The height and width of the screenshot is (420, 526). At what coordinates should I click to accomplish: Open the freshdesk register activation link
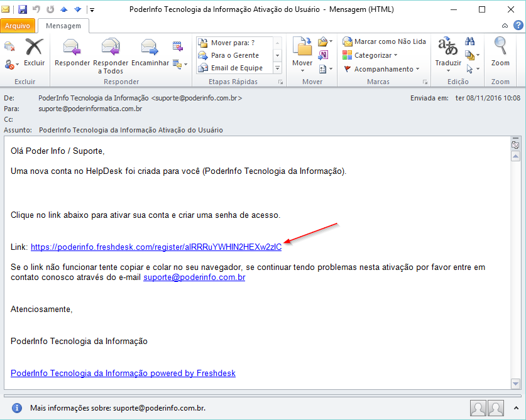[156, 247]
